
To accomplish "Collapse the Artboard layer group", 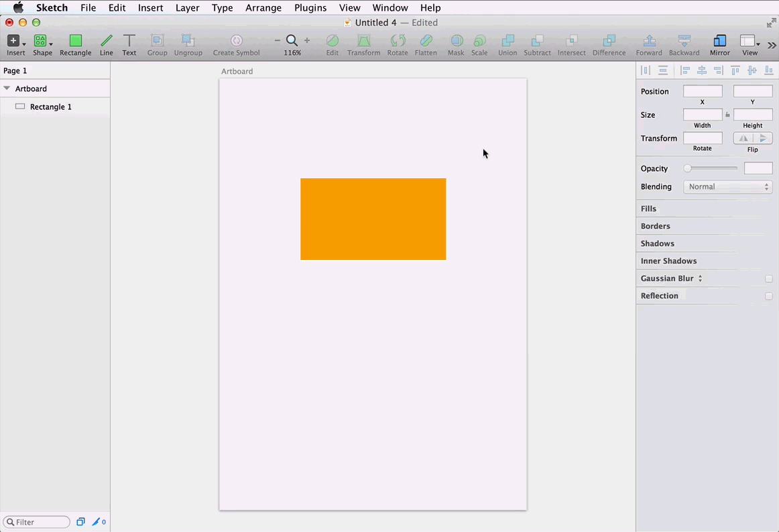I will (7, 88).
